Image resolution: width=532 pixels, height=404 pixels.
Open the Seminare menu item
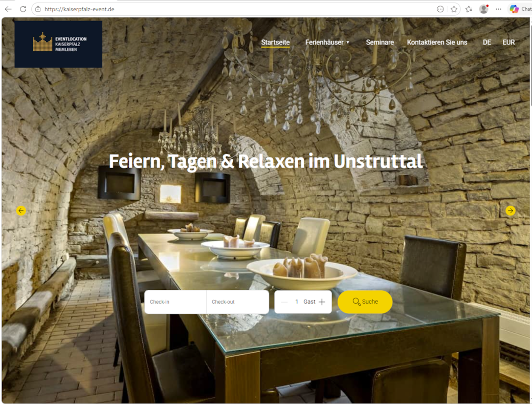[380, 42]
